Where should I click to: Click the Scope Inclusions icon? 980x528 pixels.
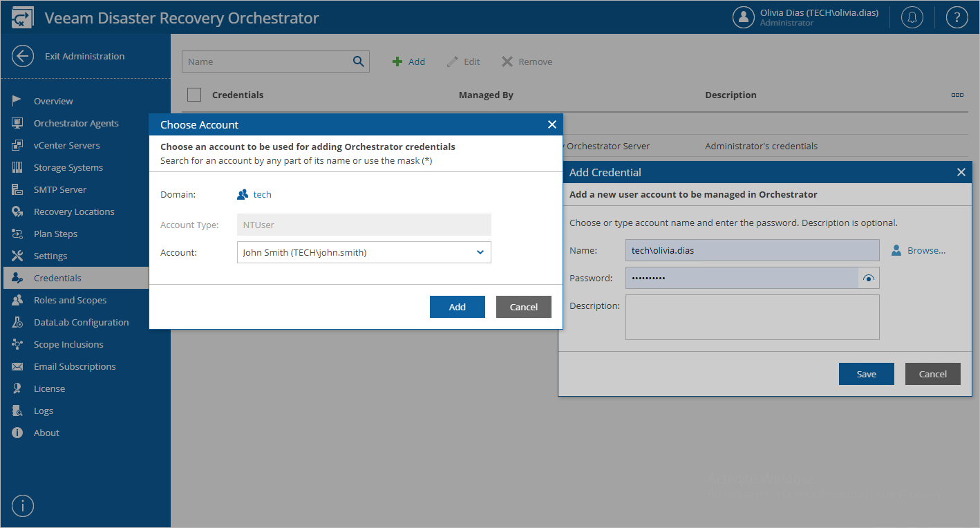pyautogui.click(x=18, y=344)
